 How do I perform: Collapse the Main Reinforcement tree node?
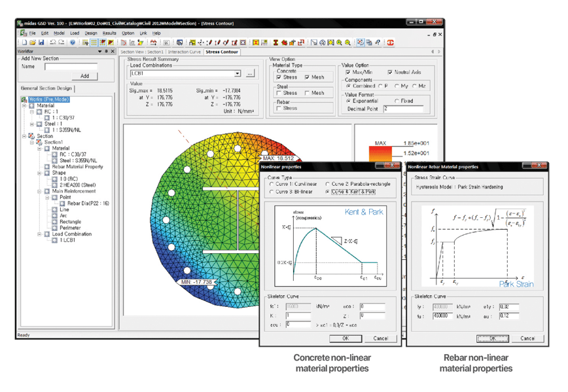pos(40,191)
